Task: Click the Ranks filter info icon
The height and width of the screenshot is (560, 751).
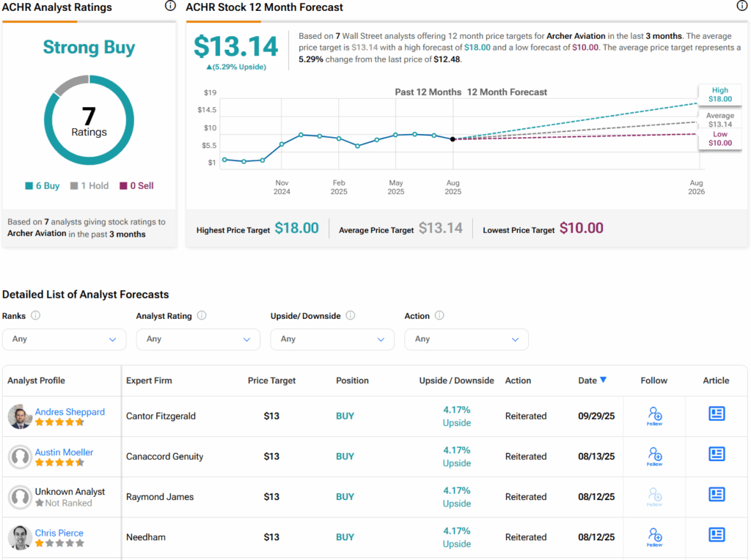Action: (35, 316)
